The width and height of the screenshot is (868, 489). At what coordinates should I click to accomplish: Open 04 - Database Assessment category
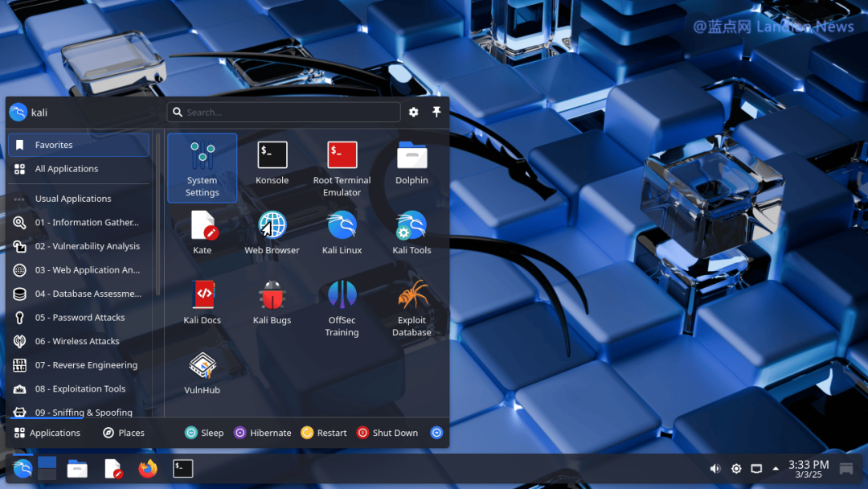pos(79,294)
